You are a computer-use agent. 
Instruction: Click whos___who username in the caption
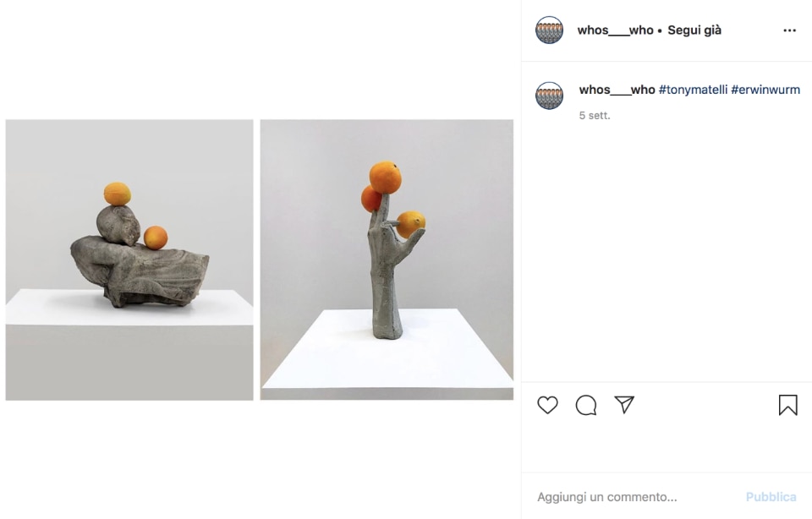pos(617,90)
